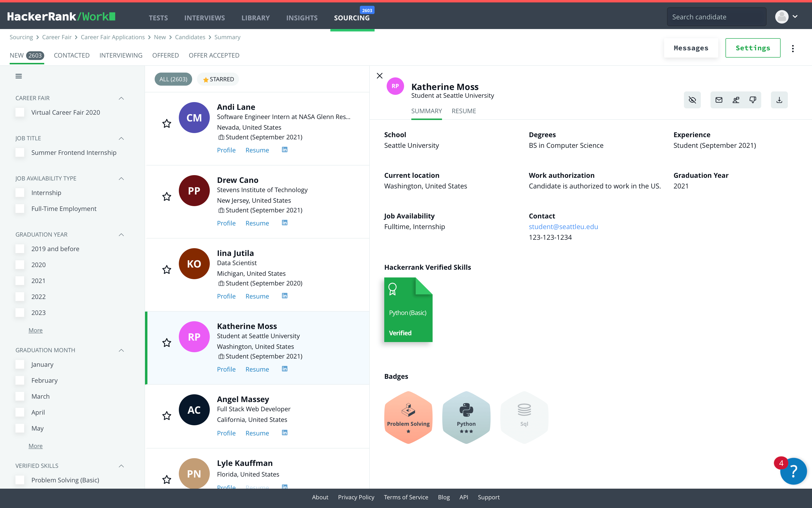Star Angel Massey candidate
Image resolution: width=812 pixels, height=508 pixels.
(167, 416)
